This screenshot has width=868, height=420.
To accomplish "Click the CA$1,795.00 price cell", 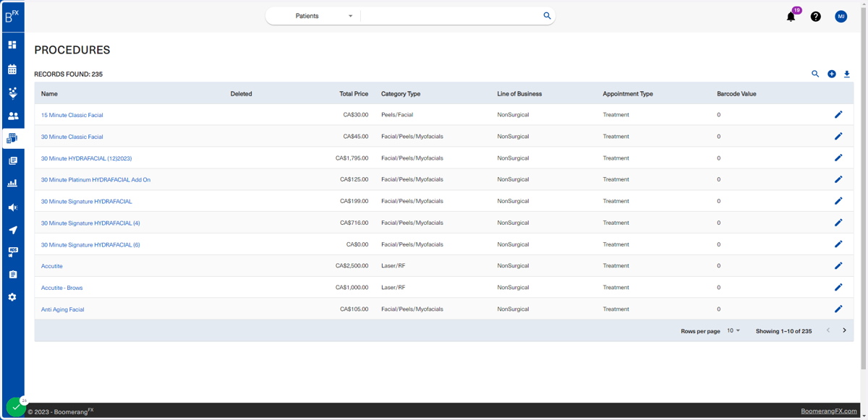I will [x=352, y=158].
